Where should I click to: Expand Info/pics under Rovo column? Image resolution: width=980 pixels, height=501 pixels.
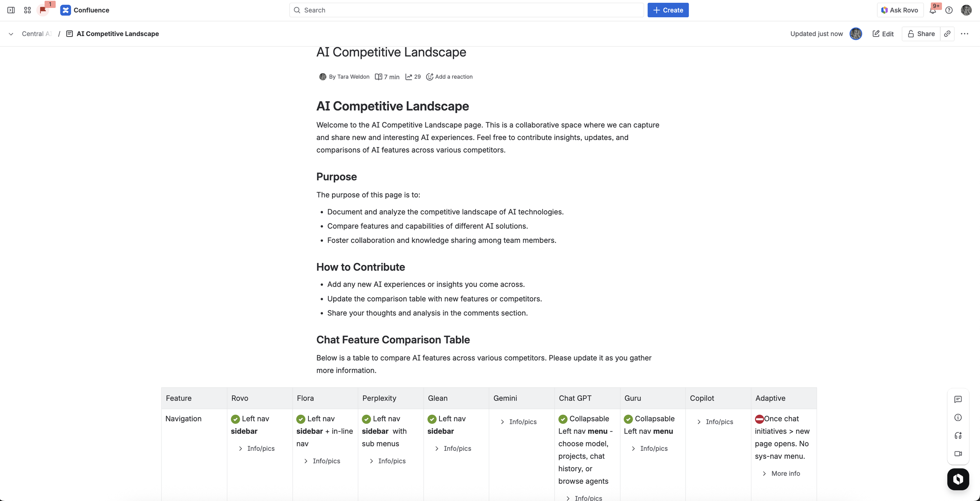pos(257,448)
